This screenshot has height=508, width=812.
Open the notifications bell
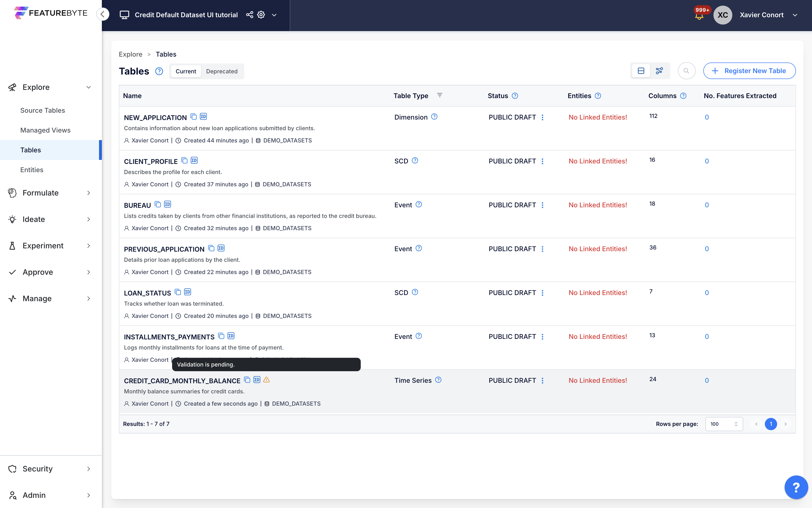[699, 16]
